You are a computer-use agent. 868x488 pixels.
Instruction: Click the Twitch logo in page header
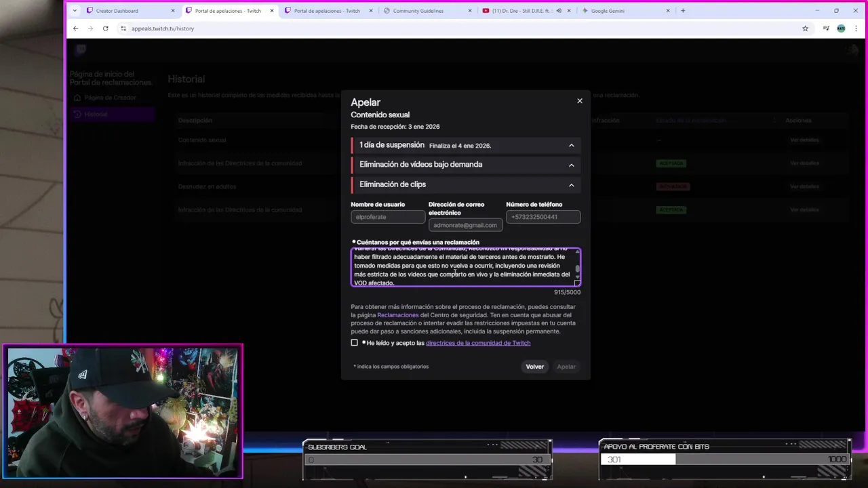81,49
